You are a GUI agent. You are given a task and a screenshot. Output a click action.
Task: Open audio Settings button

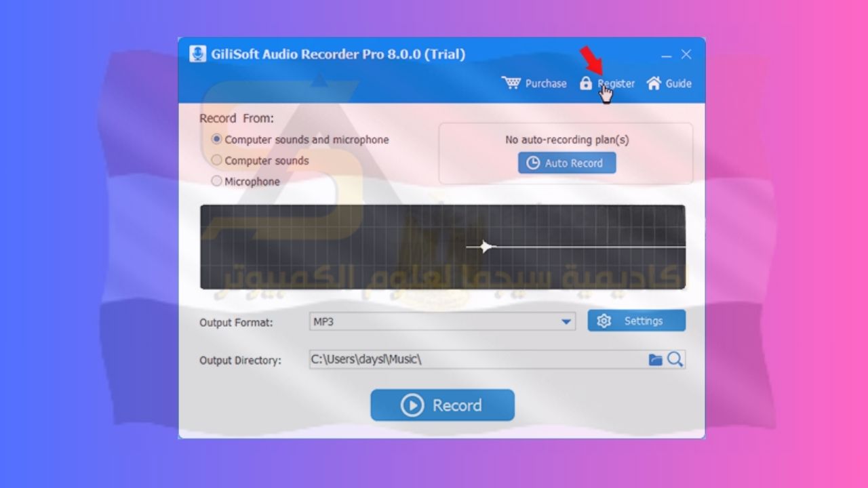pos(637,321)
